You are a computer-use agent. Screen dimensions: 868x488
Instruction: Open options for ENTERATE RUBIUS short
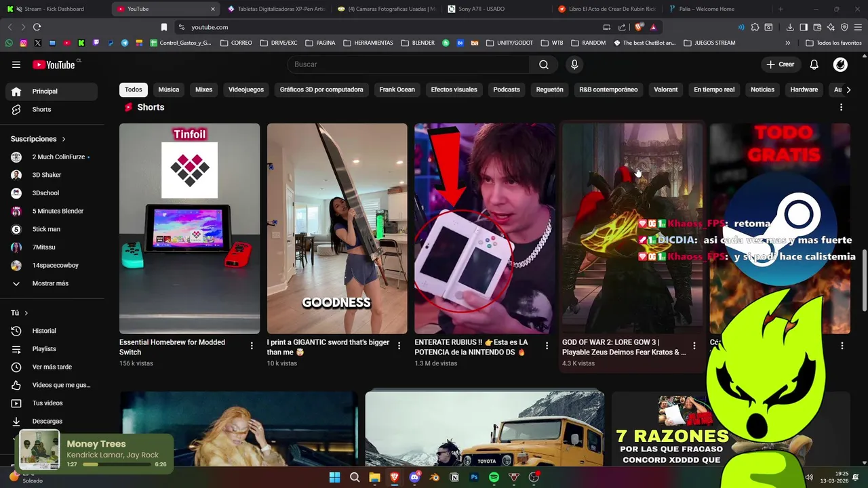point(547,346)
